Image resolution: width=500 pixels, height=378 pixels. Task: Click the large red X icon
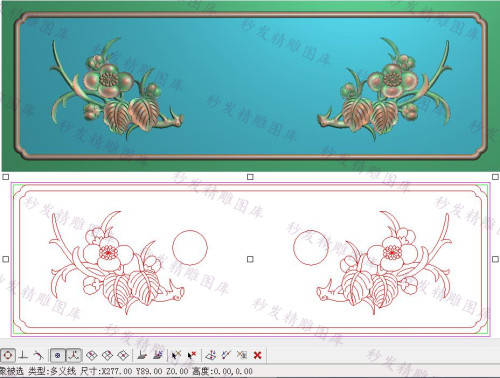point(257,355)
